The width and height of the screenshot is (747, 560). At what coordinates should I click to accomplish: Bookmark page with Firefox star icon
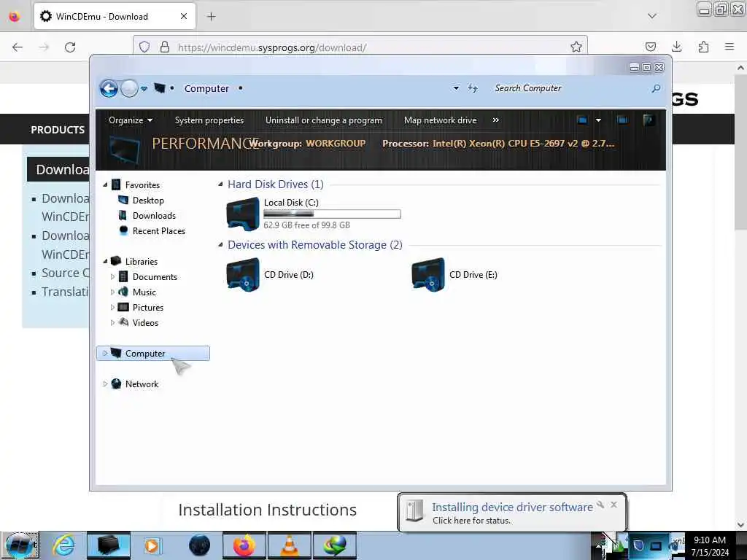576,47
